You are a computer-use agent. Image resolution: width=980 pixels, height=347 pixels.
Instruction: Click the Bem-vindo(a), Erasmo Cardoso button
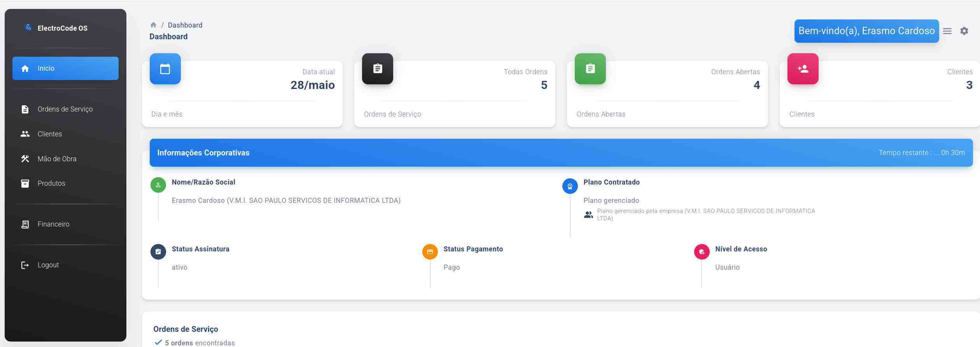tap(866, 31)
